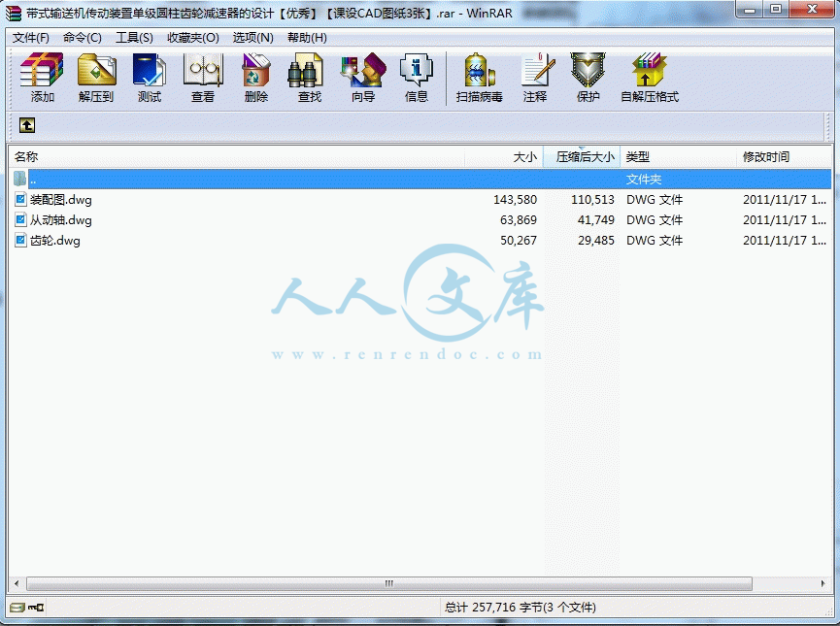
Task: Sort by 修改时间 column header
Action: [785, 157]
